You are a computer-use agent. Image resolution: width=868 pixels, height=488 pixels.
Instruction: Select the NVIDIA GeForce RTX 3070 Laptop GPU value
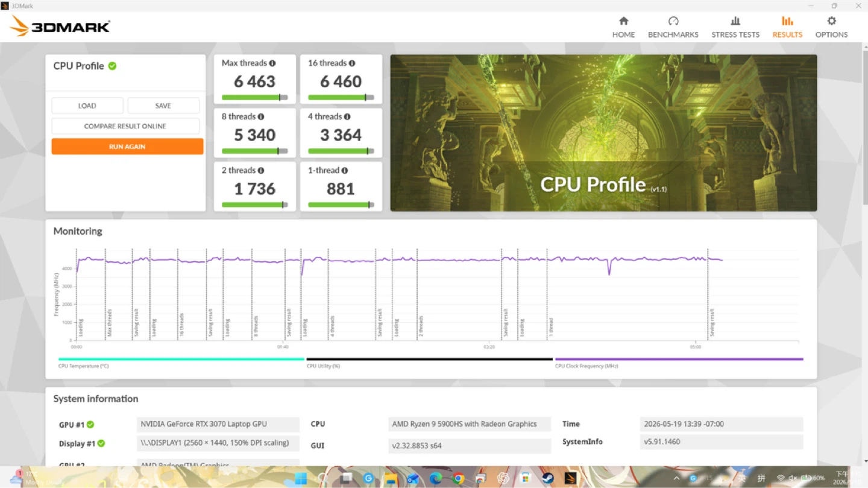tap(218, 424)
